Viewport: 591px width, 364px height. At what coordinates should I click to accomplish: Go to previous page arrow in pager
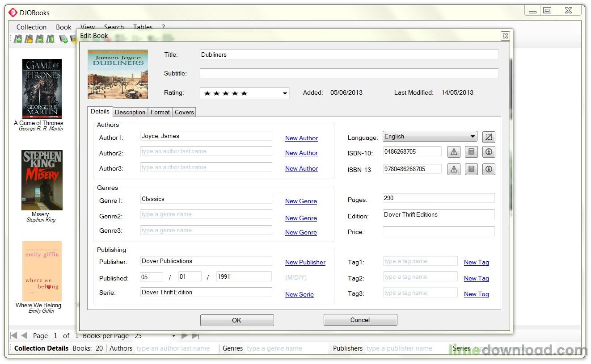[x=24, y=335]
